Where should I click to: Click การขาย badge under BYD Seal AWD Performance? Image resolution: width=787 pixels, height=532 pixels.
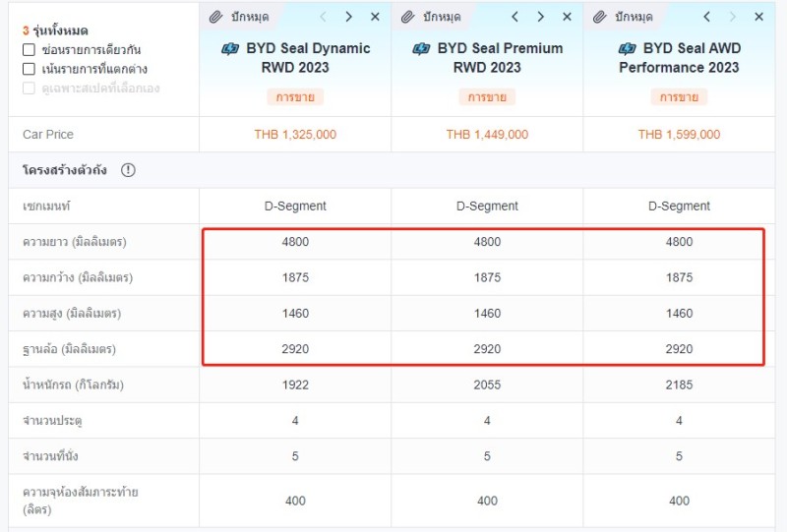point(679,97)
